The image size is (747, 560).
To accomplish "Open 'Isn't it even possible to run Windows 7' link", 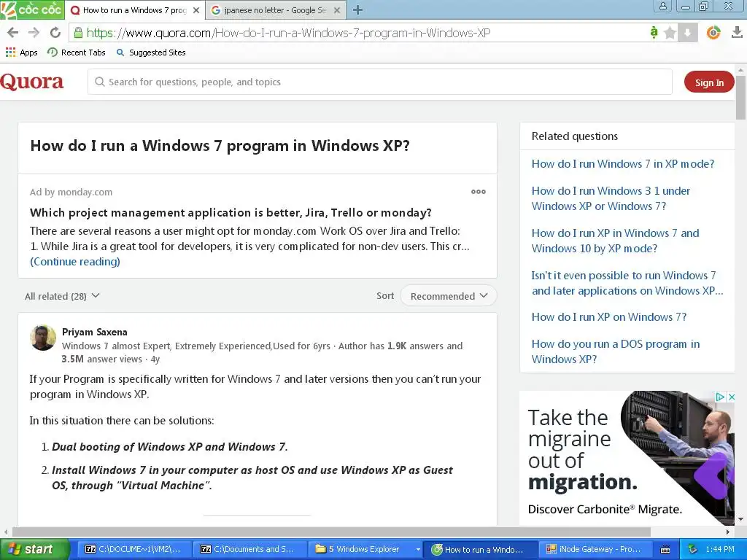I will click(627, 283).
